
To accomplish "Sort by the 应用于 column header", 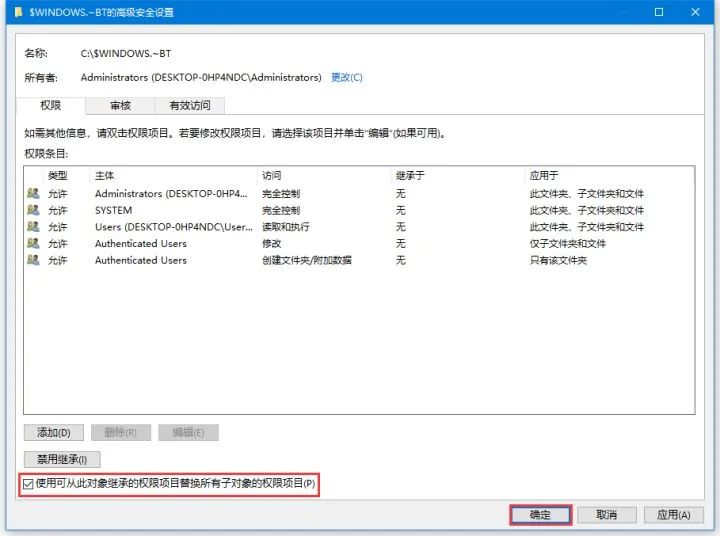I will click(544, 175).
